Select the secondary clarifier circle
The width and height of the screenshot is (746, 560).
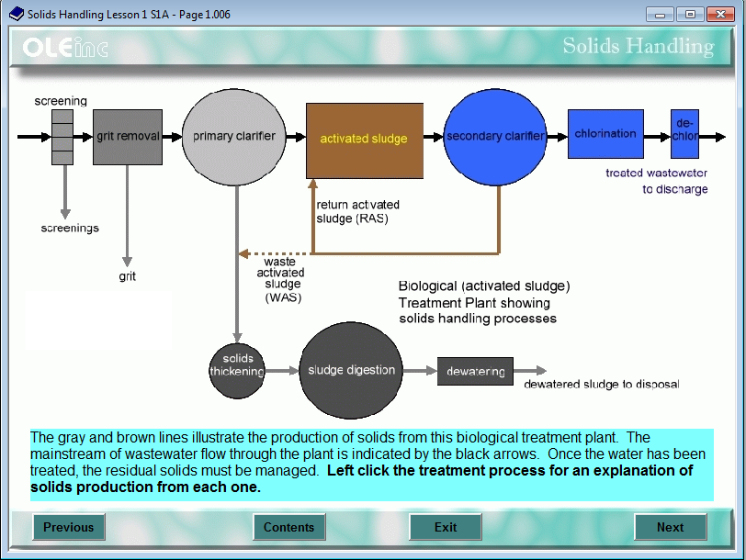tap(496, 135)
